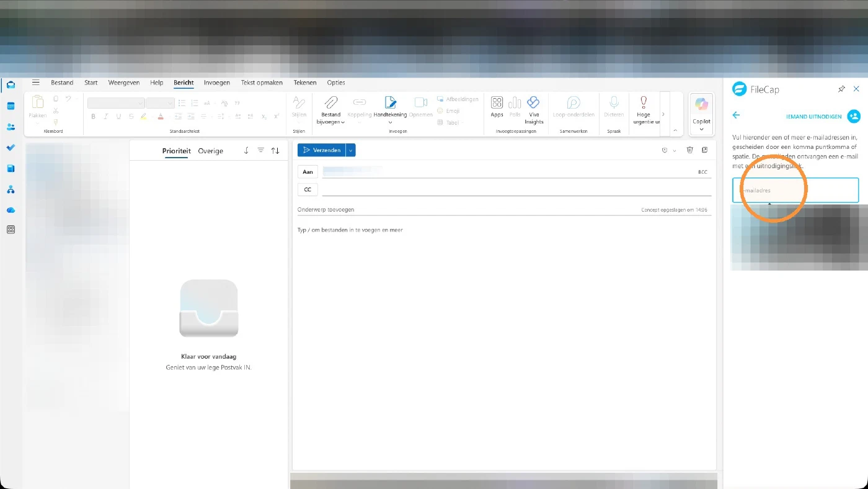
Task: Open the Bestand menu
Action: point(62,83)
